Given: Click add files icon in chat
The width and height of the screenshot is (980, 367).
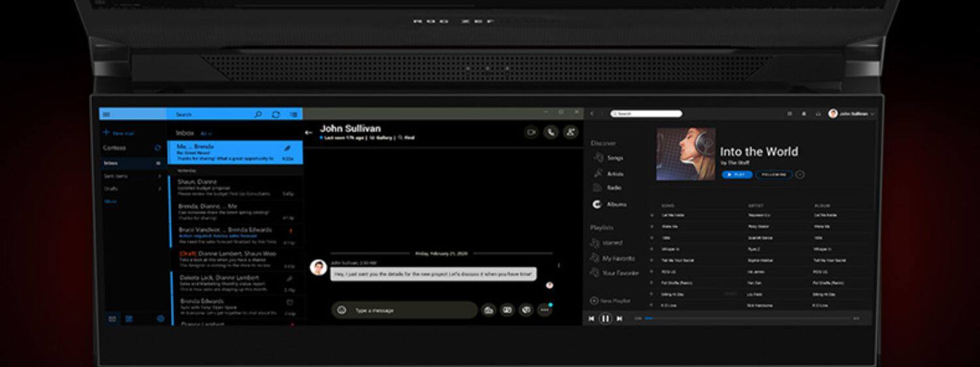Looking at the screenshot, I should (488, 310).
